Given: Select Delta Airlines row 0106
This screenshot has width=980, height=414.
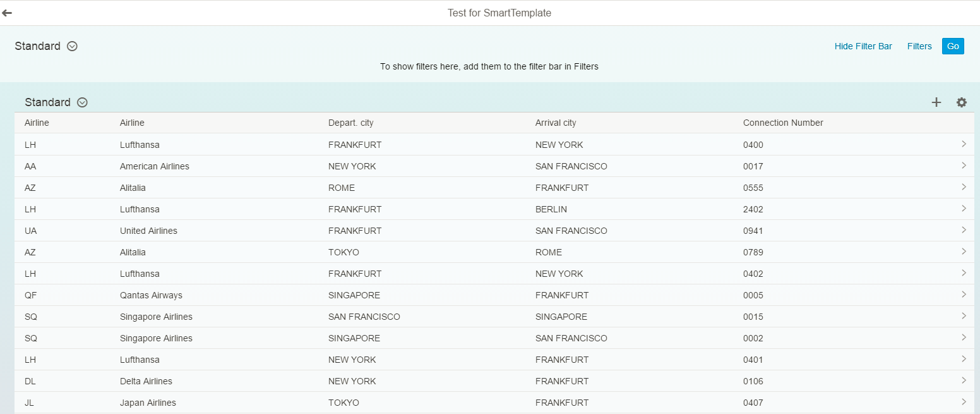Looking at the screenshot, I should click(x=494, y=381).
